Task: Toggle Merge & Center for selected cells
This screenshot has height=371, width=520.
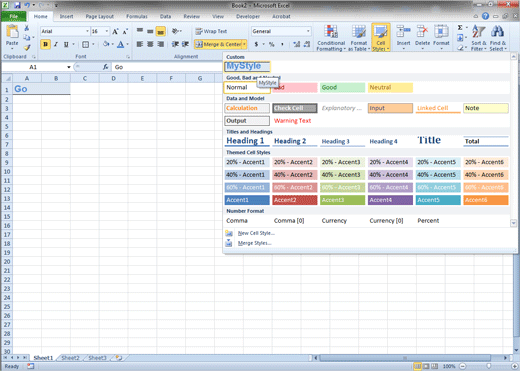Action: [218, 44]
